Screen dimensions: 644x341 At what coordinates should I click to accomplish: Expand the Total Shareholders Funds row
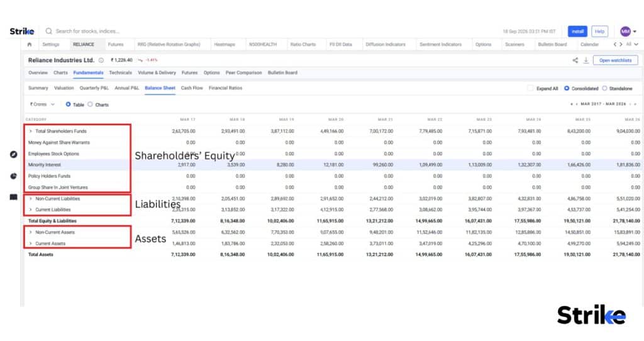pyautogui.click(x=30, y=131)
